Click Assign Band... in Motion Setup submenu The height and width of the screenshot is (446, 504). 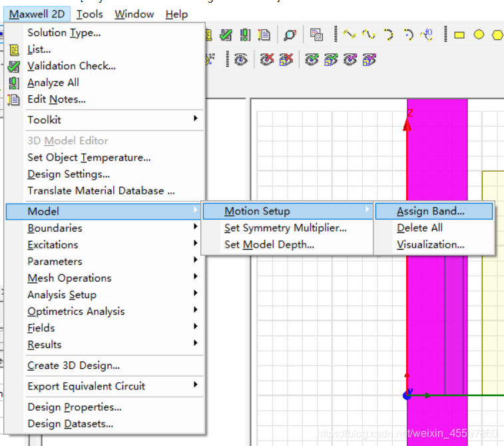click(x=434, y=211)
